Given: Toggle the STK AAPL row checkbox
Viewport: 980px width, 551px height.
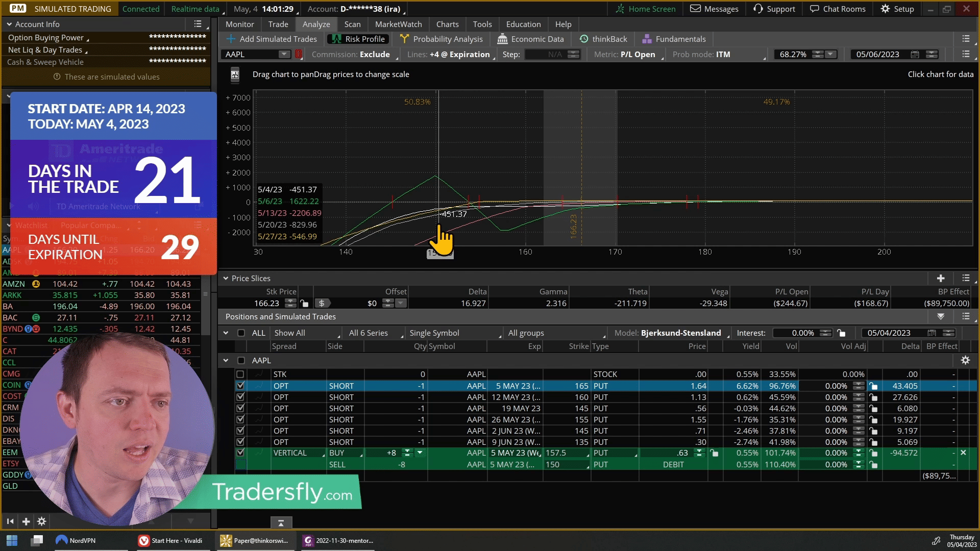Looking at the screenshot, I should click(240, 374).
